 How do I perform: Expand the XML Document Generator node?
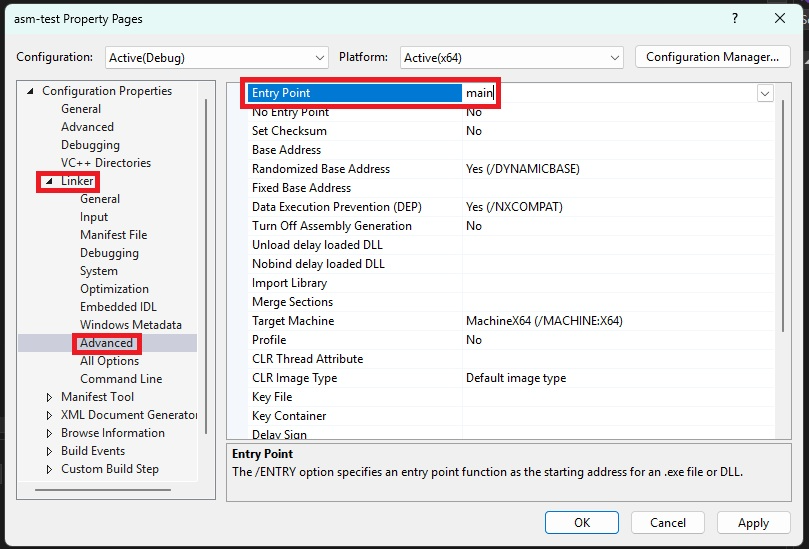click(50, 415)
